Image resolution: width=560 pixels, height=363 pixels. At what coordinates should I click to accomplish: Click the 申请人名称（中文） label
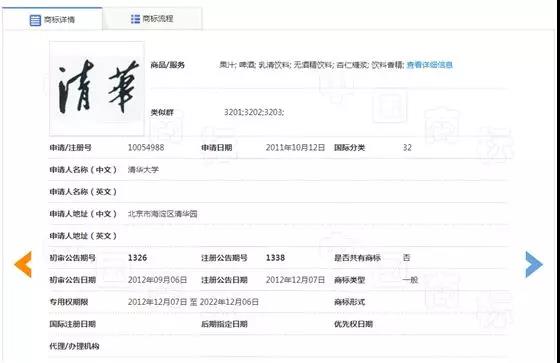(83, 170)
